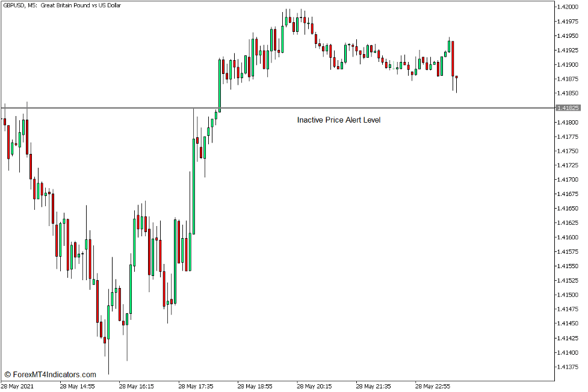
Task: Click the 28 May 22:55 timestamp
Action: pyautogui.click(x=434, y=387)
